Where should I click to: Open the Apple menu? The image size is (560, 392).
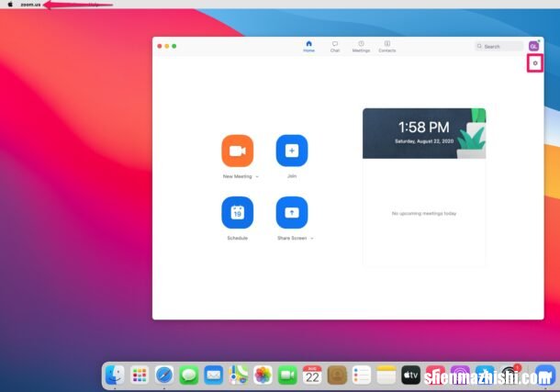click(x=10, y=5)
